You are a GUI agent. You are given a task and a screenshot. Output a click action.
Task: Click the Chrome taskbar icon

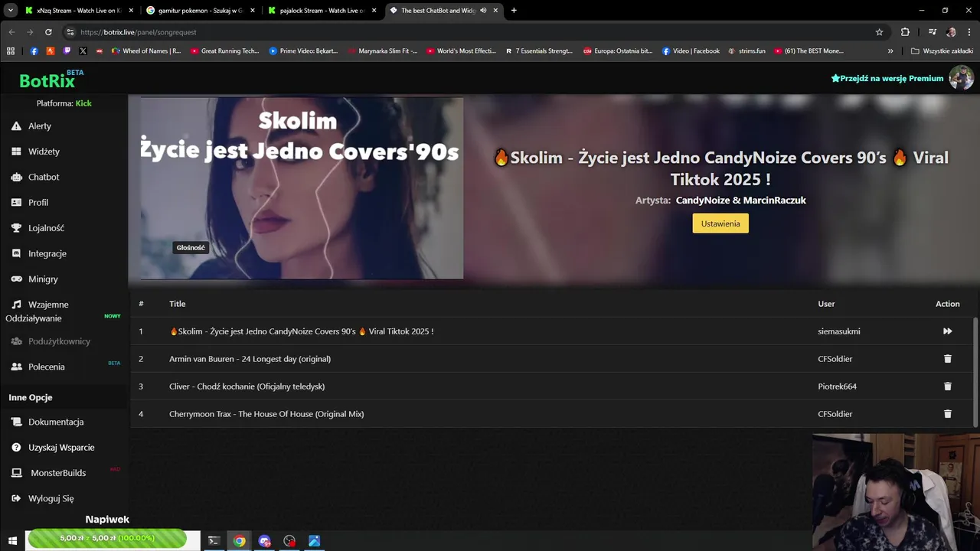pos(240,541)
